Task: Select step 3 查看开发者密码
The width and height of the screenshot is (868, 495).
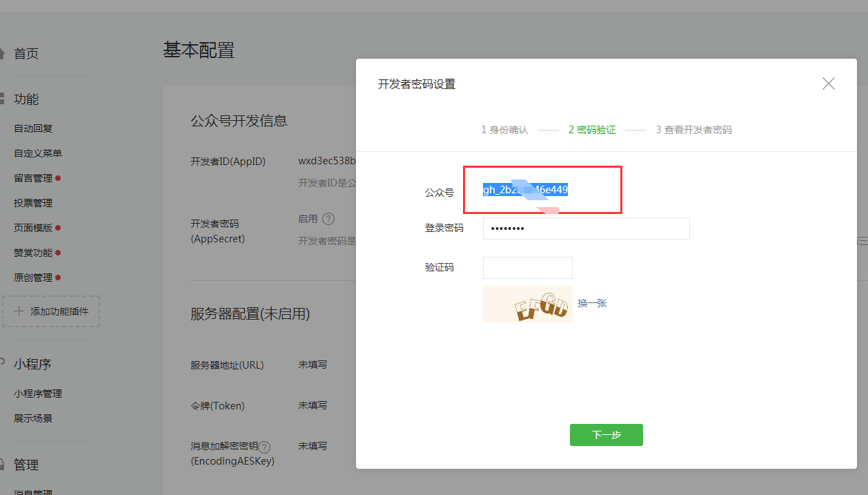Action: [x=693, y=130]
